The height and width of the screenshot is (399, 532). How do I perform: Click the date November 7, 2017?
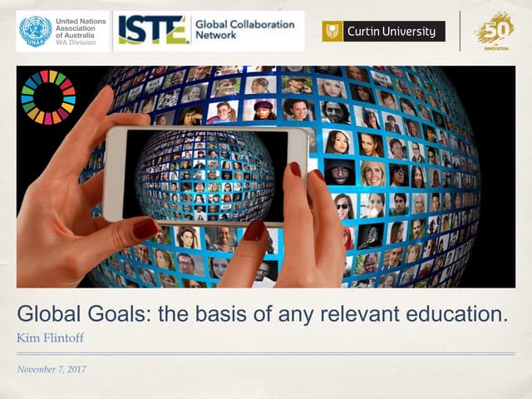(x=52, y=369)
